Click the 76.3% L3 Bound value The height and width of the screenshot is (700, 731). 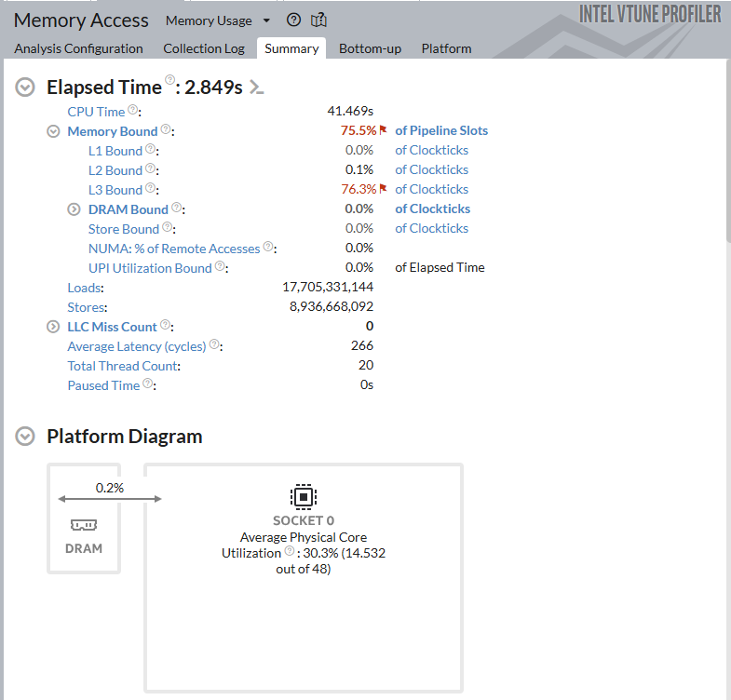(x=358, y=189)
